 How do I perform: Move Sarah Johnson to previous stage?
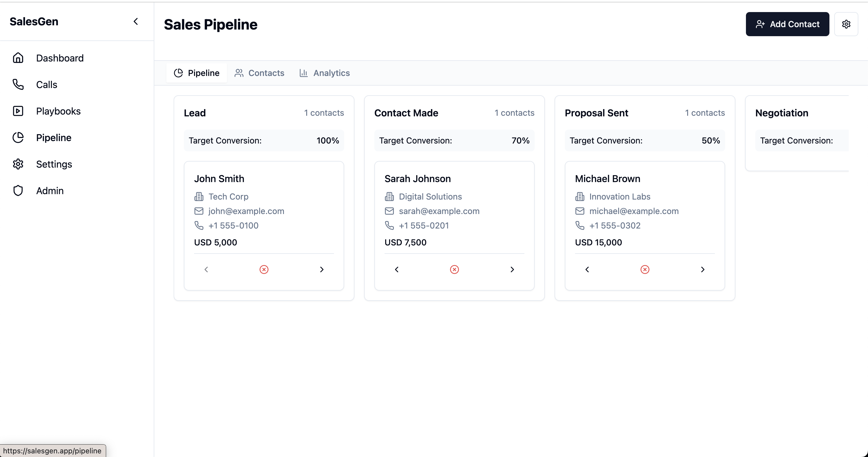click(397, 269)
